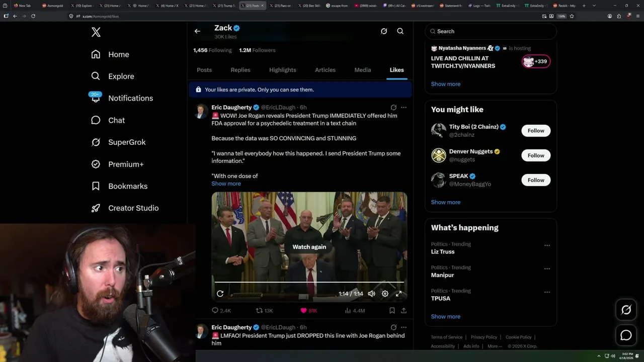Open a new browser tab with plus
Viewport: 644px width, 362px height.
click(584, 6)
